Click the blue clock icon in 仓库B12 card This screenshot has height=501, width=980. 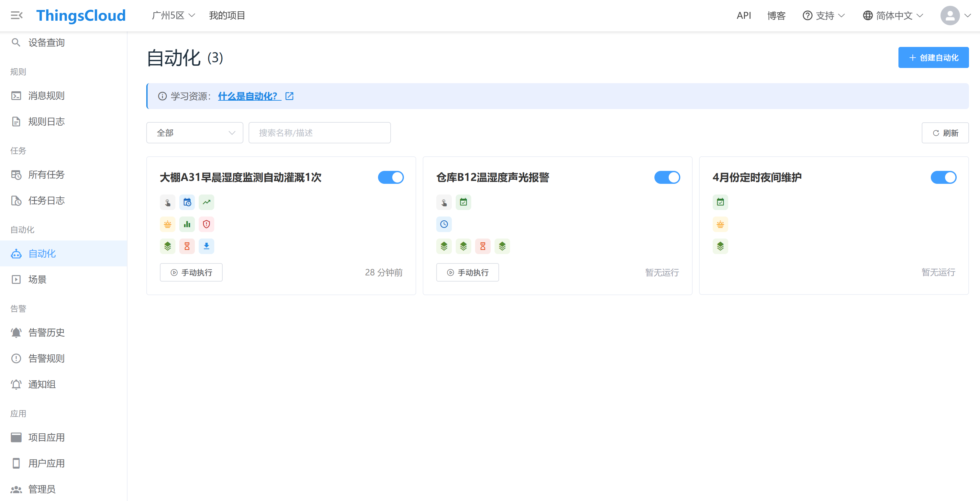444,224
